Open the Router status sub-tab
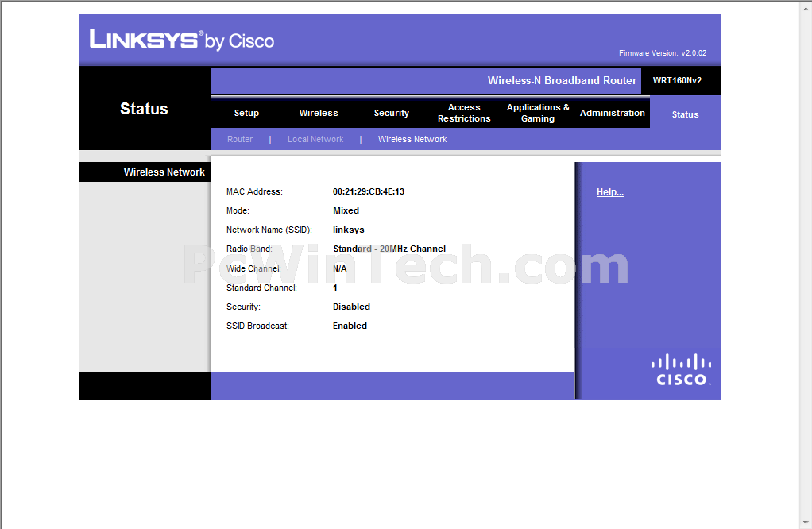The image size is (812, 529). 240,139
